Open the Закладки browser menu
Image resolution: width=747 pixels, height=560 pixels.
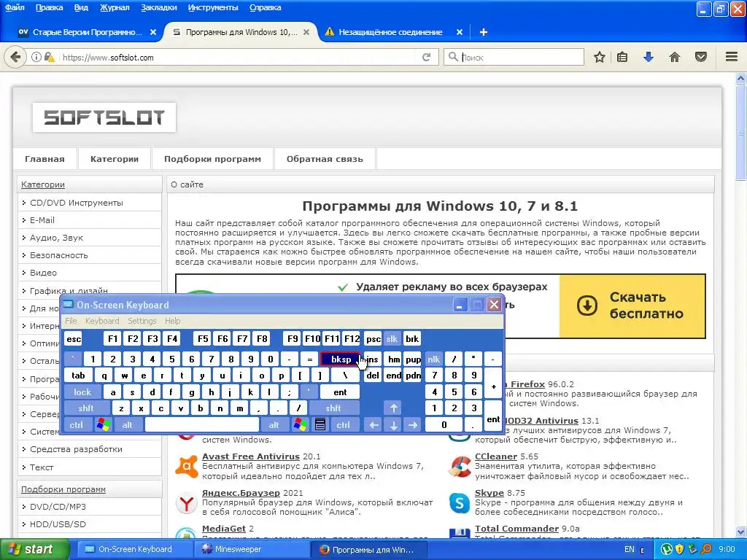[159, 7]
